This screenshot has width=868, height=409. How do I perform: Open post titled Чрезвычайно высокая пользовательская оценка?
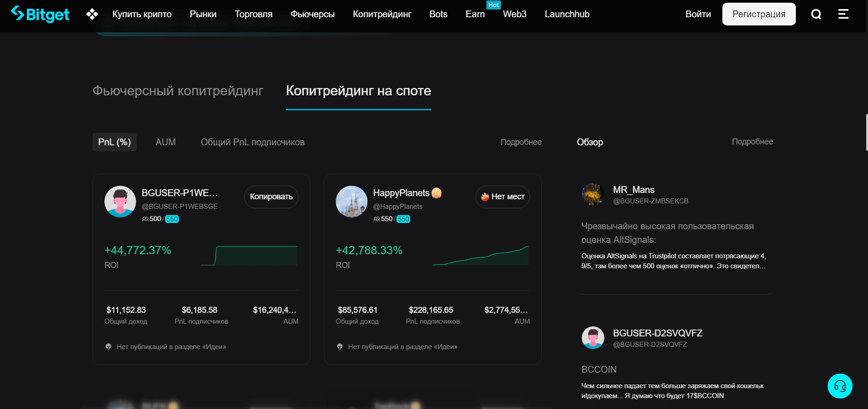point(667,233)
